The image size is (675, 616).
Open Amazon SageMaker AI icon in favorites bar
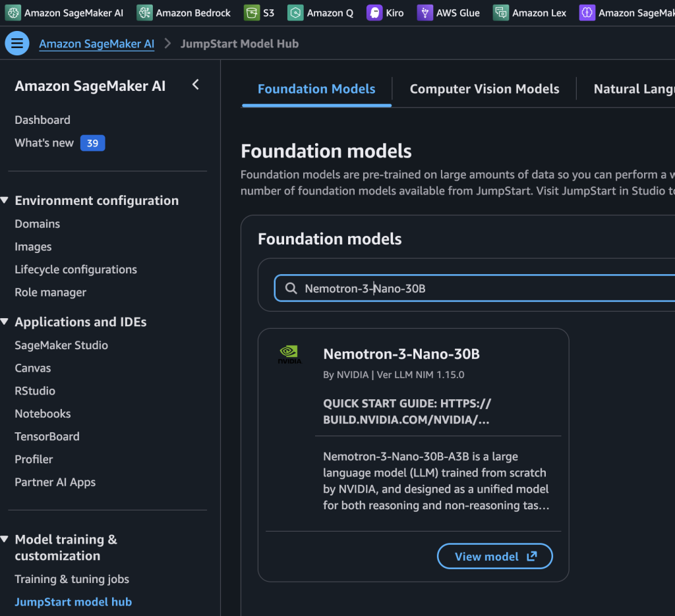click(x=15, y=12)
